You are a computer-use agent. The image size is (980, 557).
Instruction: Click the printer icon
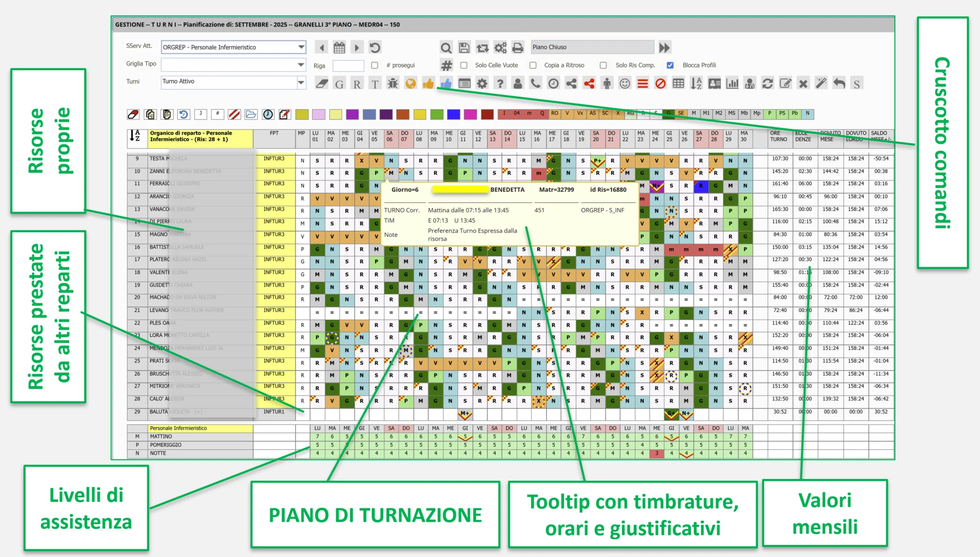click(518, 48)
